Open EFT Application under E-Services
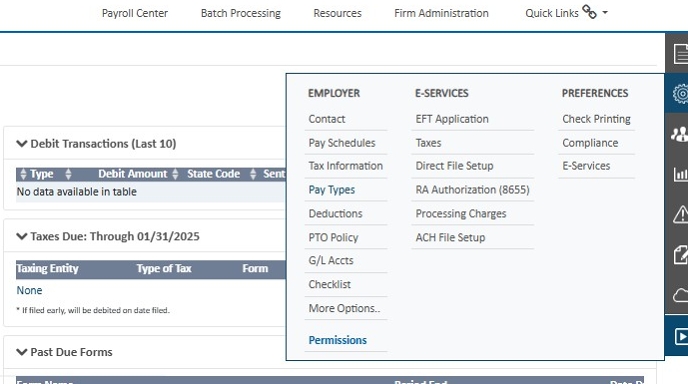688x384 pixels. click(x=452, y=119)
